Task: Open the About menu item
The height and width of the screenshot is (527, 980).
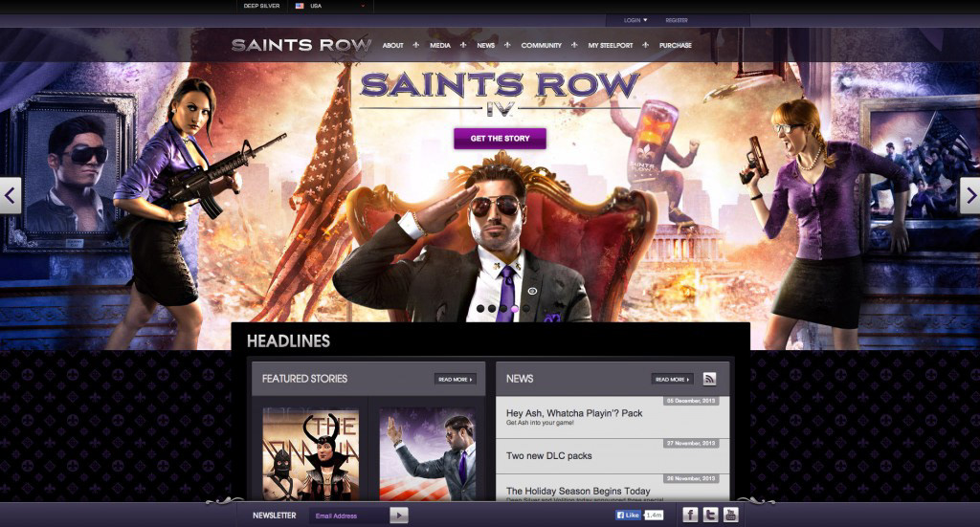Action: (393, 46)
